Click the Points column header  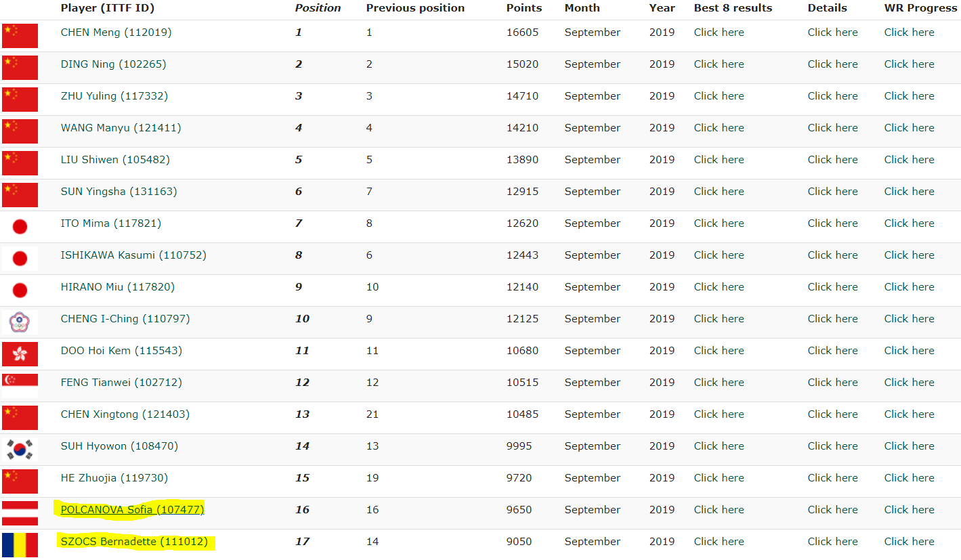pyautogui.click(x=524, y=8)
